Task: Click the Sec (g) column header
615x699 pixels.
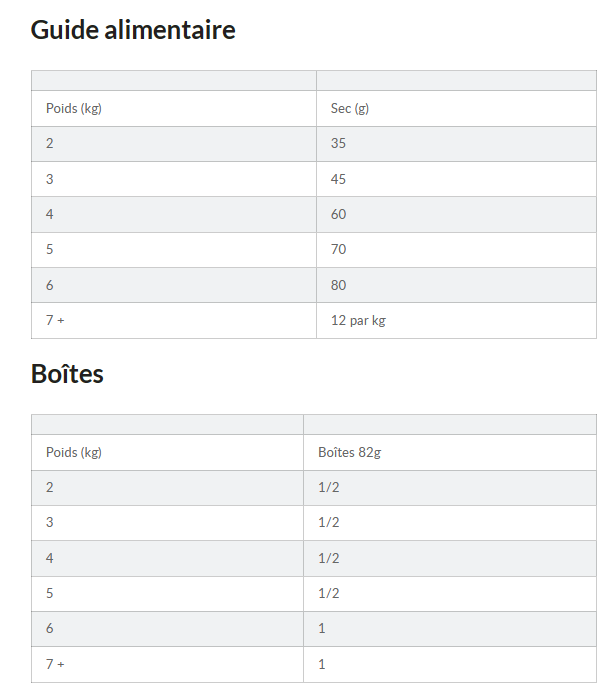Action: tap(349, 108)
